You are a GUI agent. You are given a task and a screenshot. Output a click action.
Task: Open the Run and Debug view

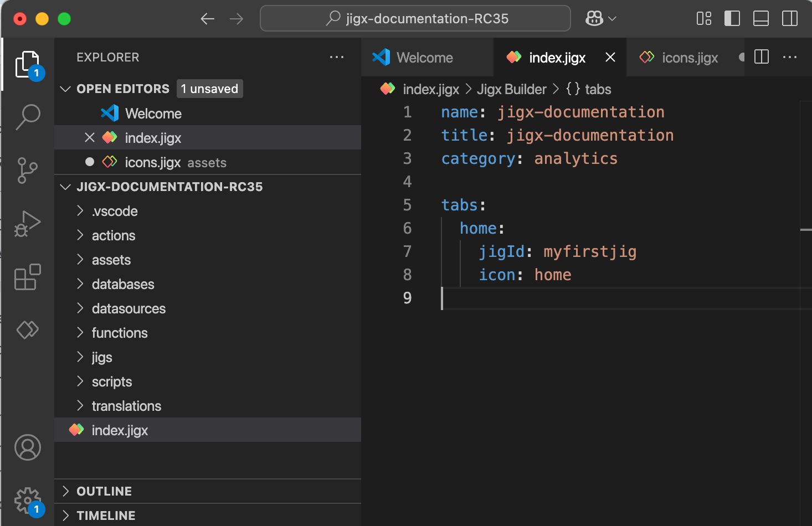click(28, 224)
